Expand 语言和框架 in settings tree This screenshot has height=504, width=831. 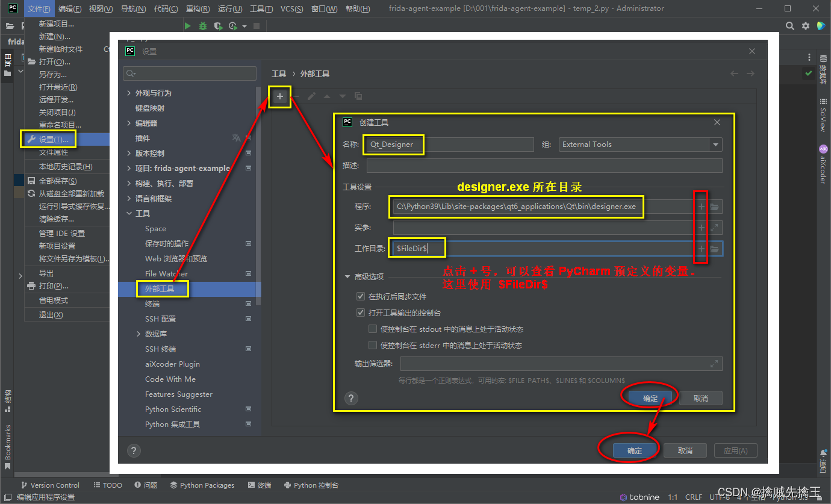point(129,198)
